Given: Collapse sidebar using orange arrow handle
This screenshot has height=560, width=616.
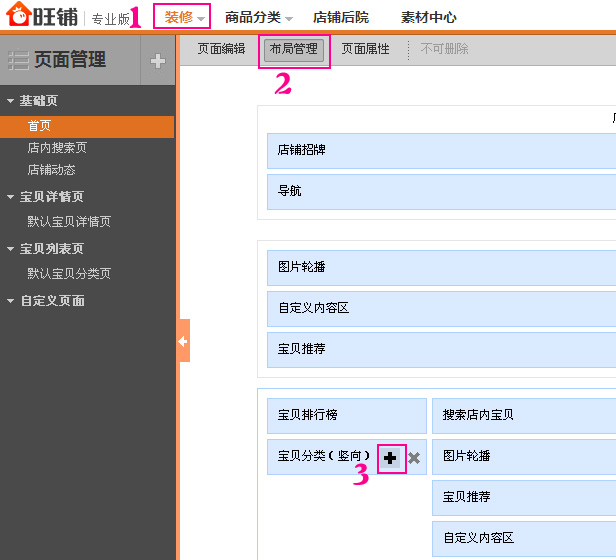Looking at the screenshot, I should pyautogui.click(x=183, y=341).
